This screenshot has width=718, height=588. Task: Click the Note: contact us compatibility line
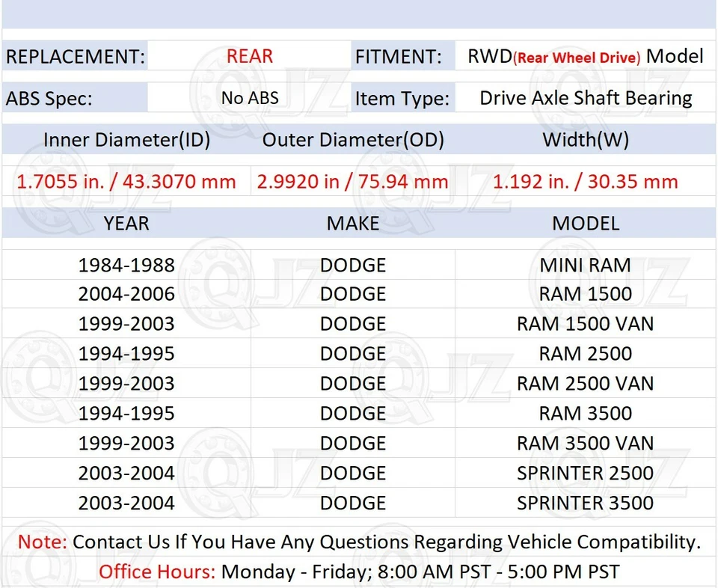[360, 542]
